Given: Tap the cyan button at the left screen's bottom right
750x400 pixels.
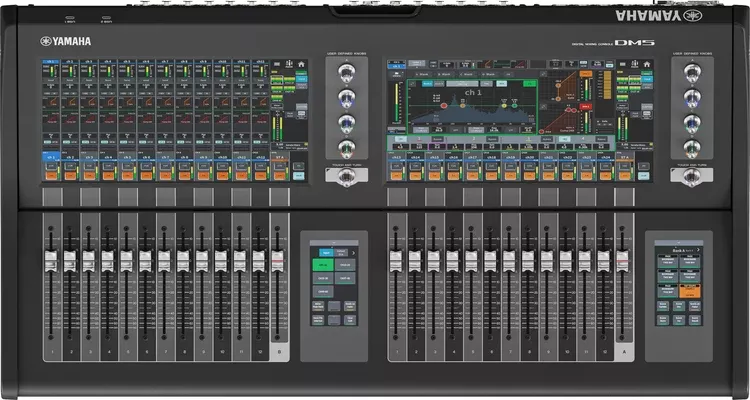Looking at the screenshot, I should click(x=298, y=176).
